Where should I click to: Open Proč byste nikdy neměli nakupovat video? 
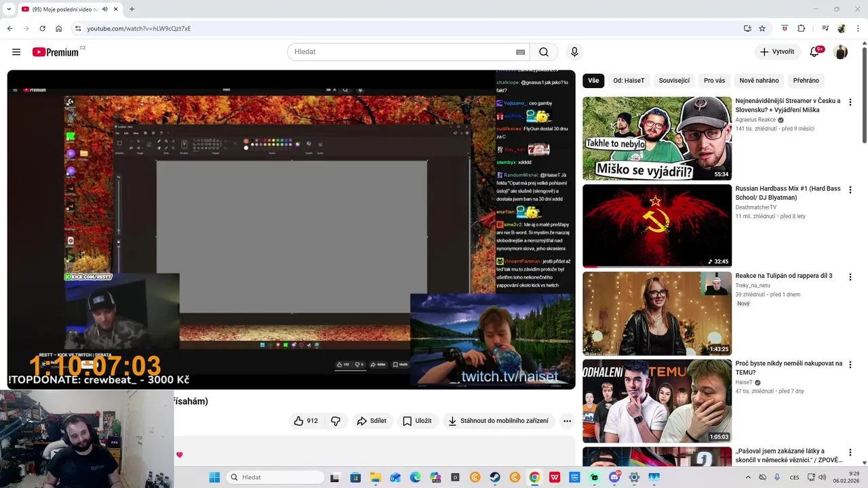657,401
